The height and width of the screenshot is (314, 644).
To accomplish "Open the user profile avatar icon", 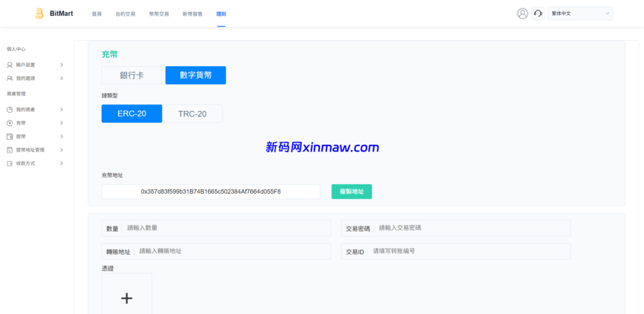I will [x=523, y=14].
